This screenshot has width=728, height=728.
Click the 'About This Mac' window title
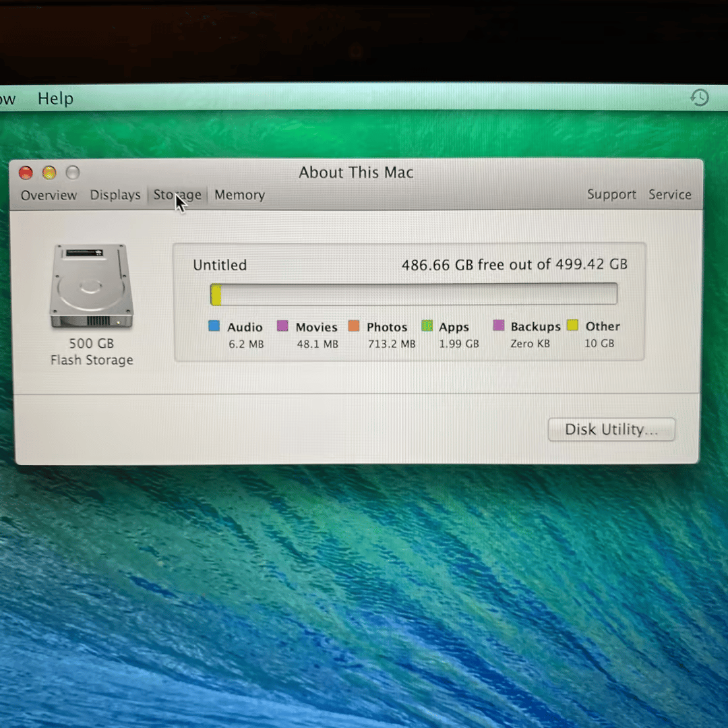(x=356, y=173)
